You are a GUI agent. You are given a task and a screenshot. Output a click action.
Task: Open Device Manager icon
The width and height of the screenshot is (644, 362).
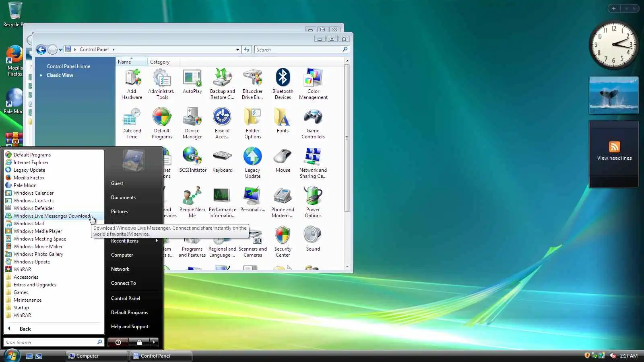tap(192, 123)
